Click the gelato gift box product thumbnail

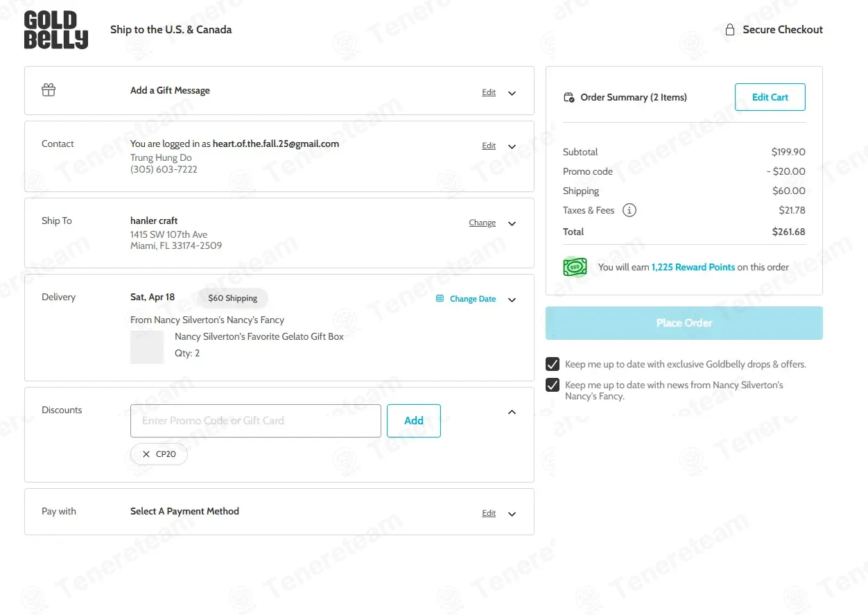(x=147, y=347)
